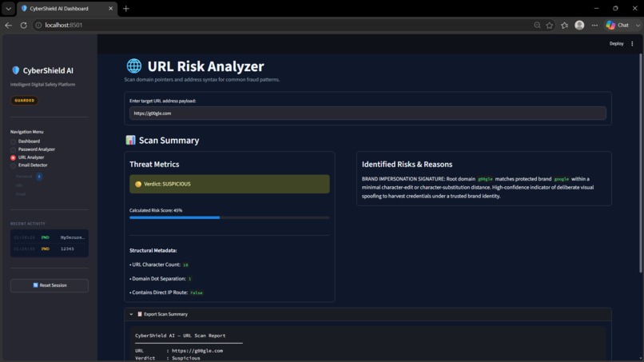
Task: Open the browser favorites list icon
Action: [x=565, y=25]
